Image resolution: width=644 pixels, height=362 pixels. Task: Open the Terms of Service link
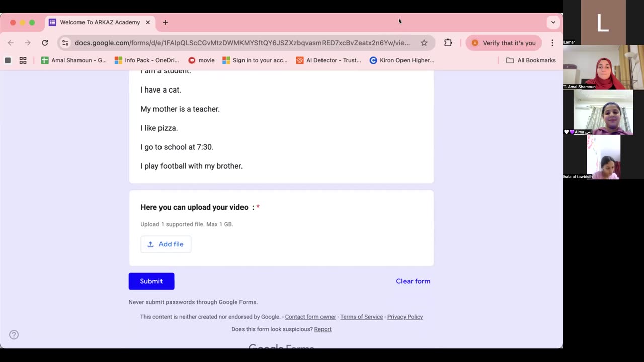tap(361, 317)
